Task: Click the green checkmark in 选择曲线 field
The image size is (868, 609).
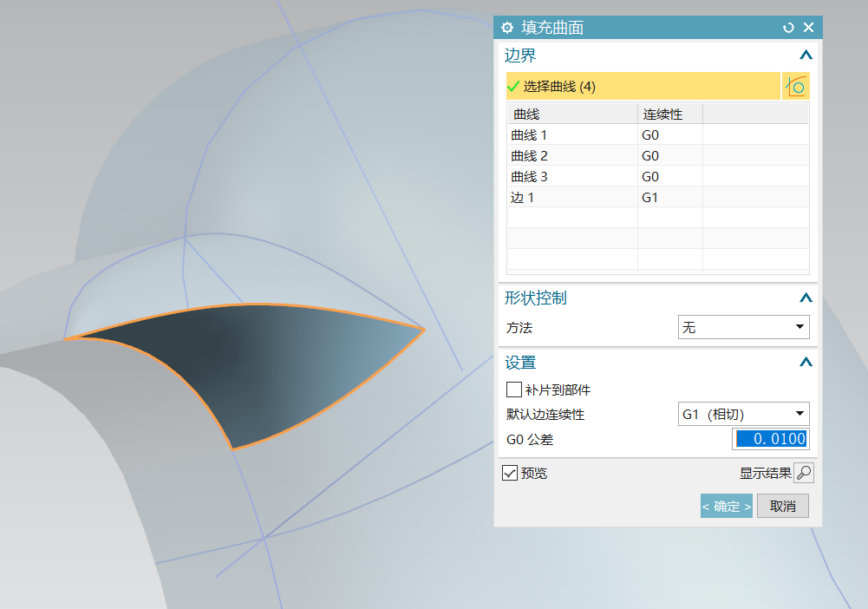Action: (x=514, y=86)
